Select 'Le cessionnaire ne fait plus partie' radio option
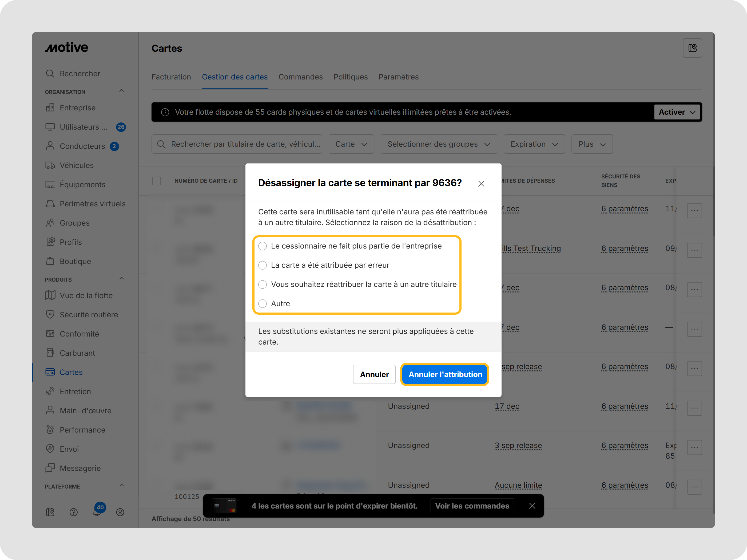Screen dimensions: 747x560 (263, 246)
